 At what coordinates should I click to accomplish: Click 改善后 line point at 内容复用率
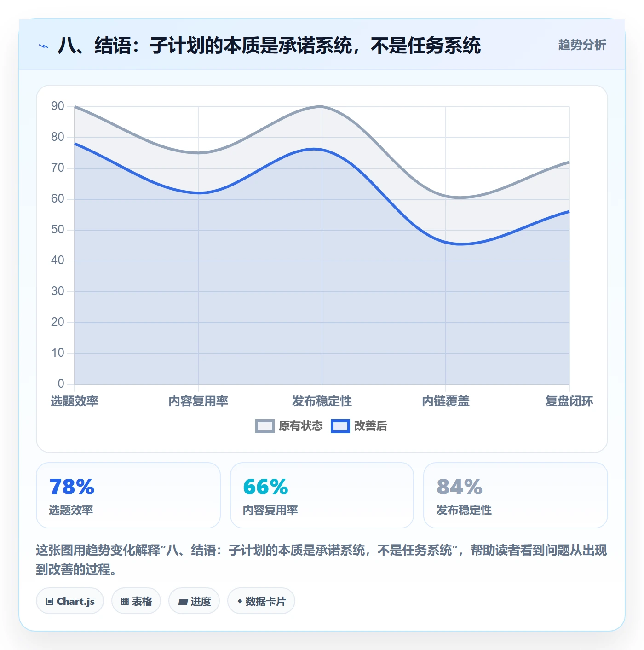click(x=198, y=193)
